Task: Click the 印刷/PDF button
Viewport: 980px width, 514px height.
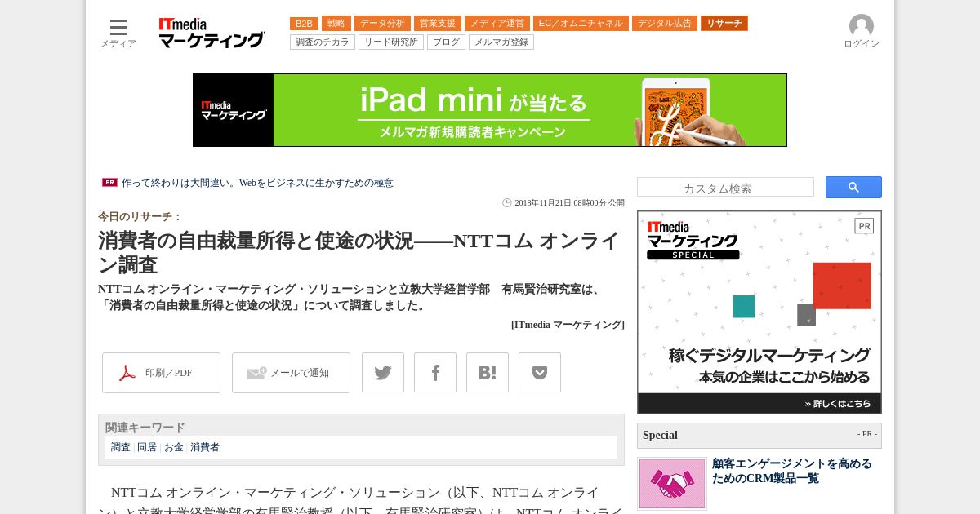Action: 161,373
